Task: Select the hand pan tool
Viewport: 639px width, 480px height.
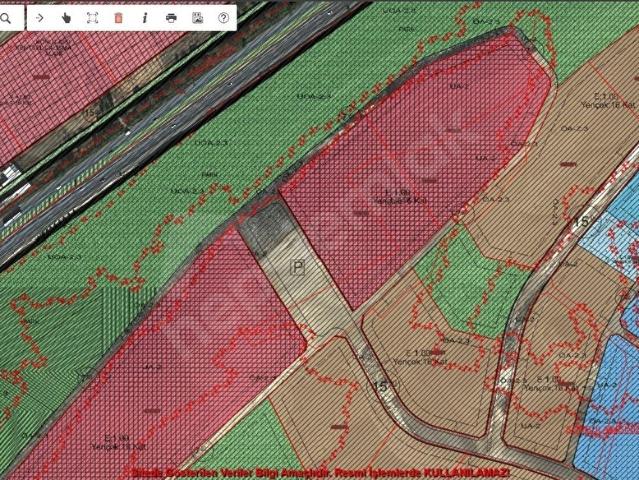Action: coord(66,18)
